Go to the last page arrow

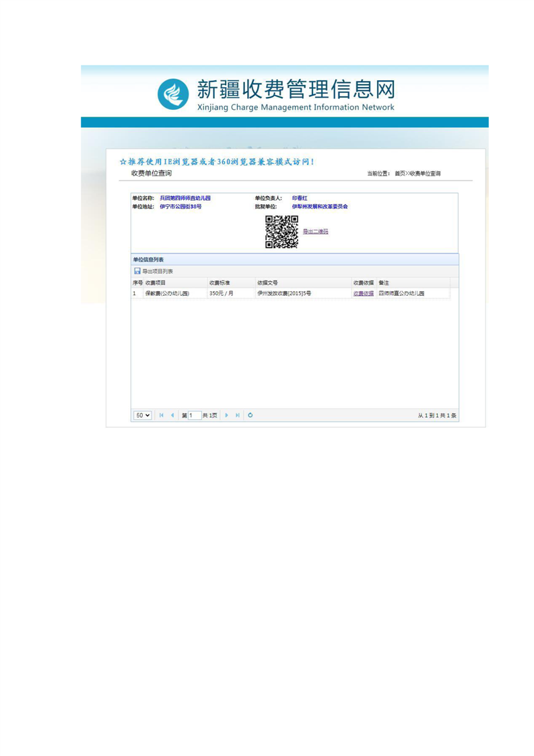(x=238, y=415)
